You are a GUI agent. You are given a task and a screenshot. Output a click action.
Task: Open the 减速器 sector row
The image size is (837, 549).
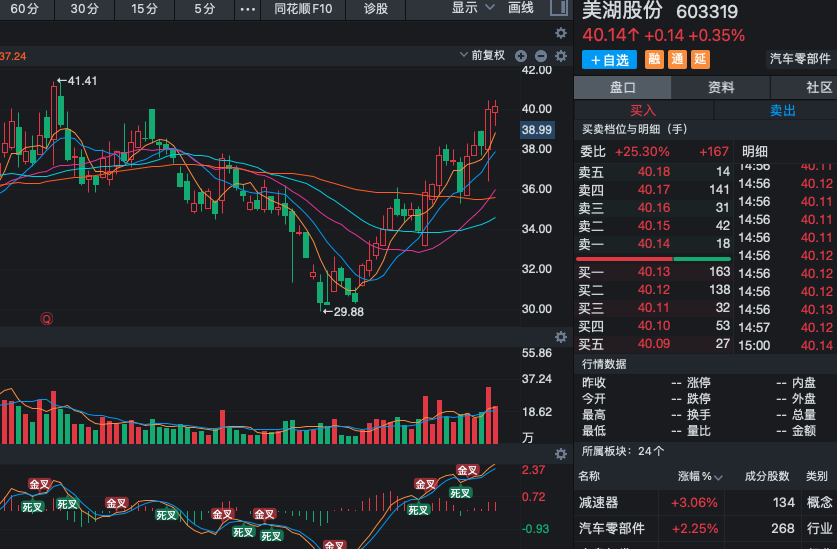click(705, 503)
